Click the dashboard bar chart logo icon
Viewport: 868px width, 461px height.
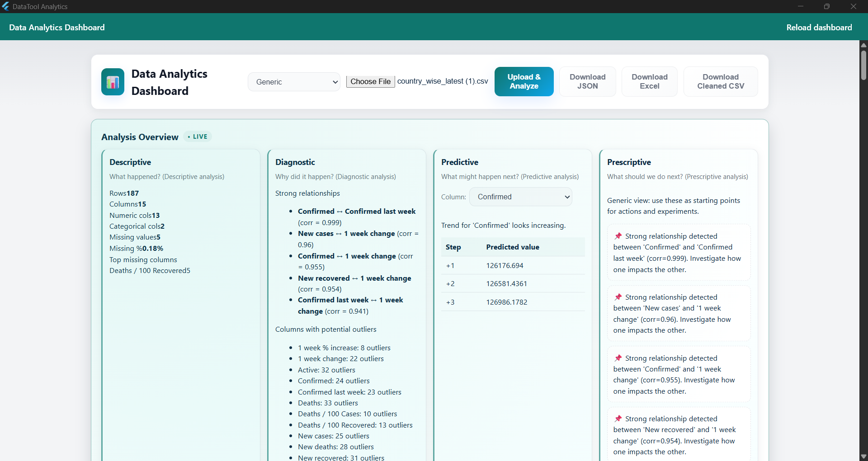[113, 82]
